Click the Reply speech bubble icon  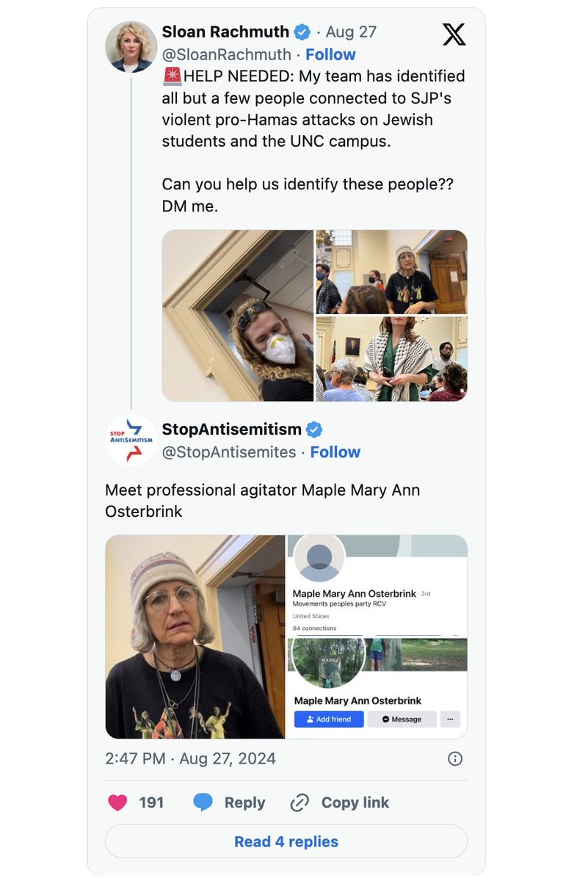(x=203, y=802)
